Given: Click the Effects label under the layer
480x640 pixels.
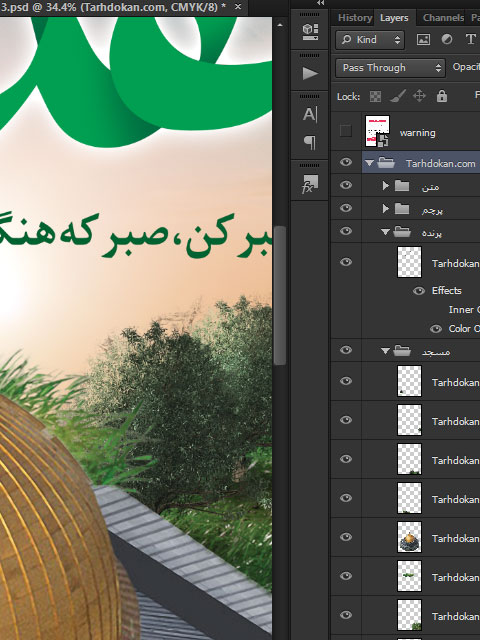Looking at the screenshot, I should point(447,291).
